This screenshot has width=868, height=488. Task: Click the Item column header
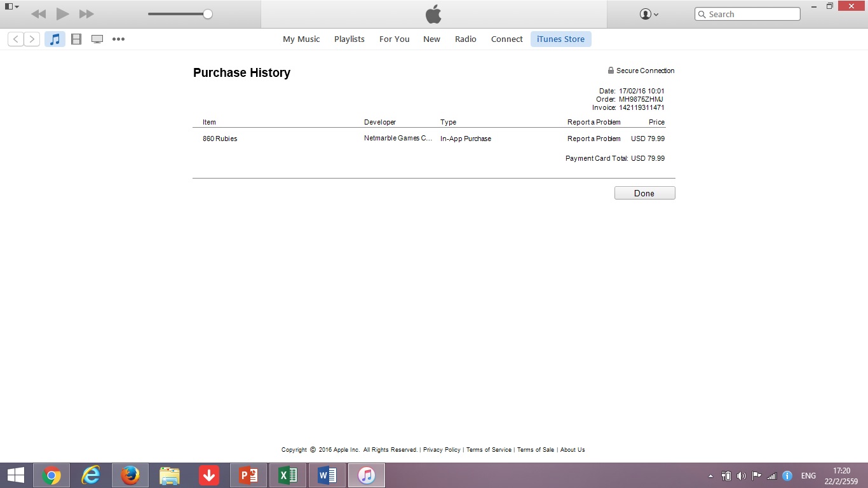point(209,122)
